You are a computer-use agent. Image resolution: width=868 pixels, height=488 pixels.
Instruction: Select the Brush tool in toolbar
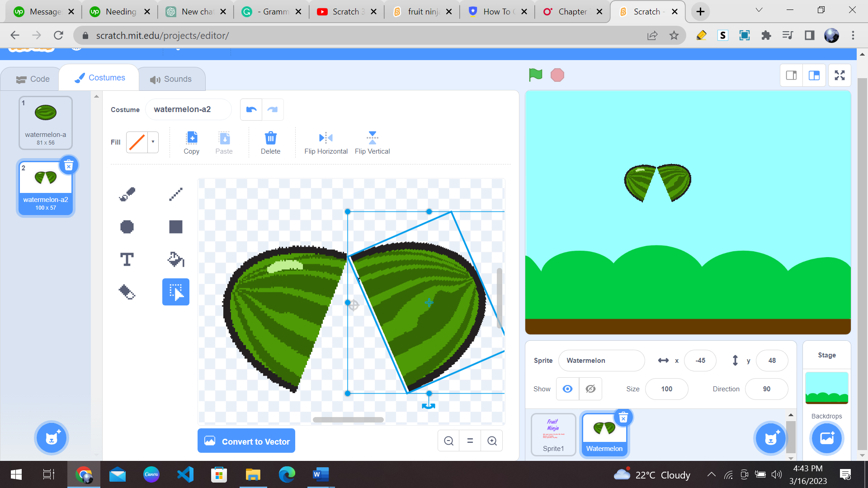[127, 194]
